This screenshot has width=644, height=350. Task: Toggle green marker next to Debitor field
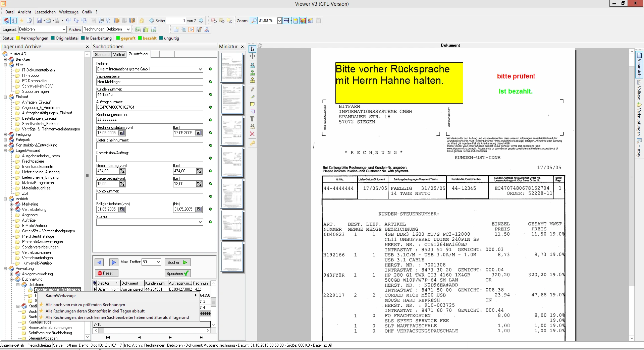[x=211, y=69]
